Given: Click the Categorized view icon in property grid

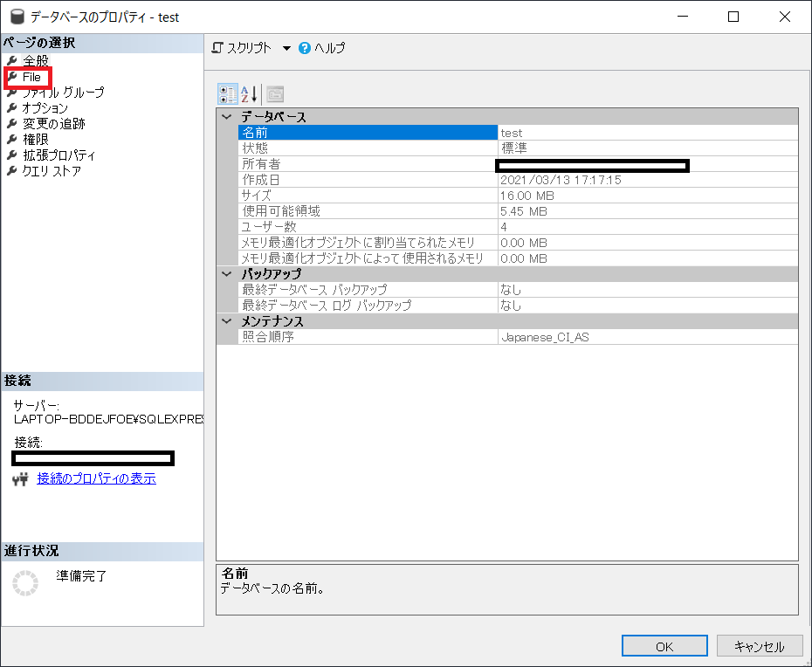Looking at the screenshot, I should pos(227,94).
